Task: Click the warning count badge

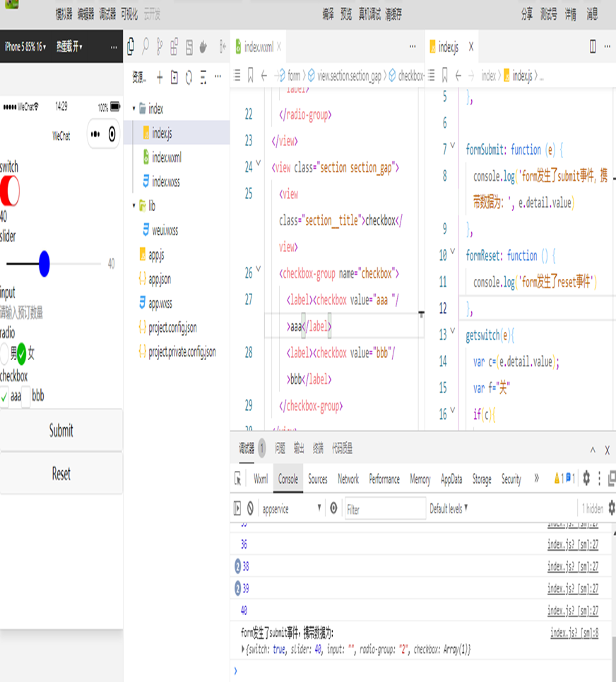Action: click(559, 479)
